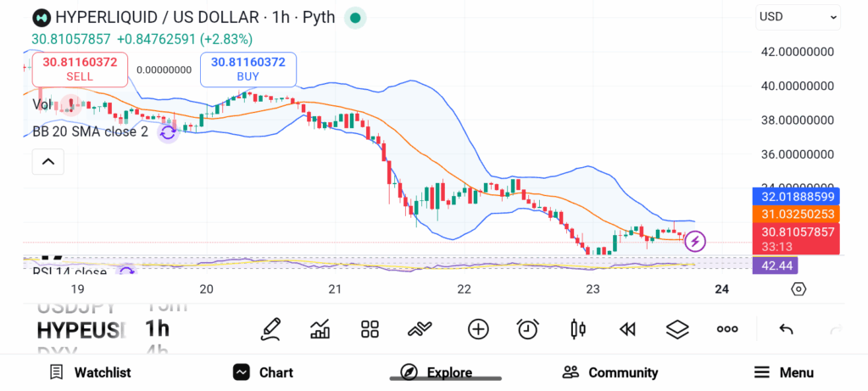Select the drawing pencil tool

[270, 329]
